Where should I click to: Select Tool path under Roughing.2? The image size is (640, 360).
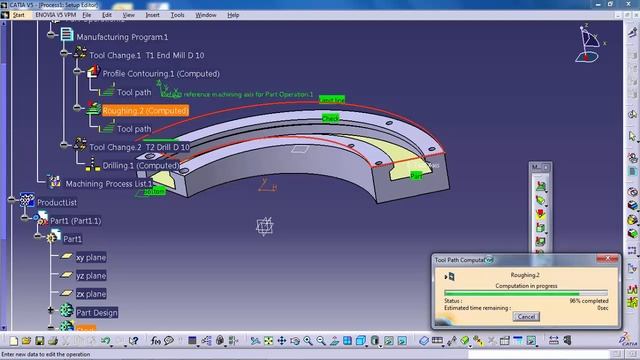click(134, 129)
